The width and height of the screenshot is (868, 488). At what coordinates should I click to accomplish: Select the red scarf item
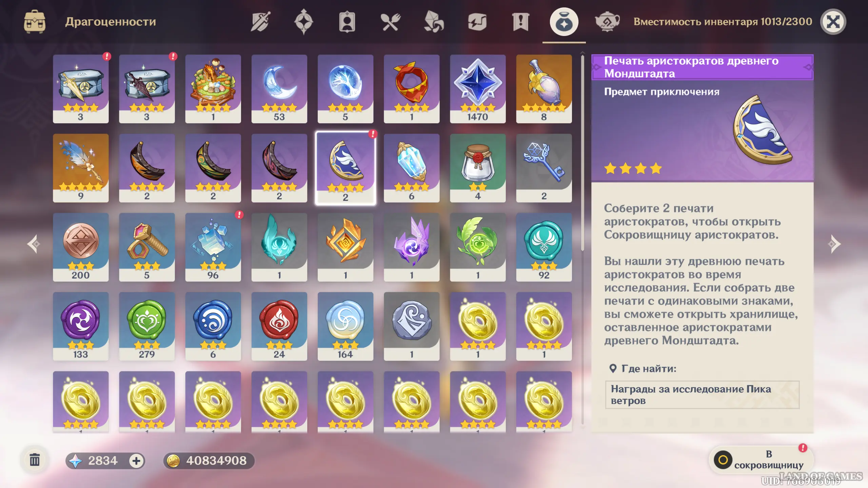click(x=411, y=89)
